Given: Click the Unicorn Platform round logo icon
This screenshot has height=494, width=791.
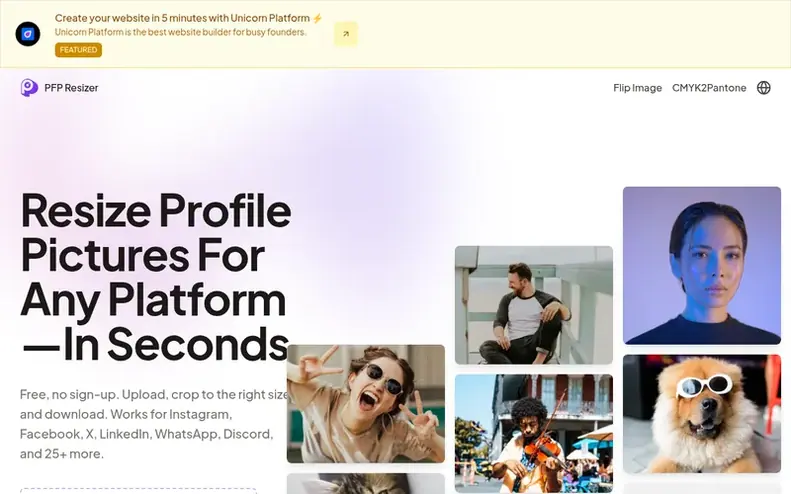Looking at the screenshot, I should click(28, 34).
